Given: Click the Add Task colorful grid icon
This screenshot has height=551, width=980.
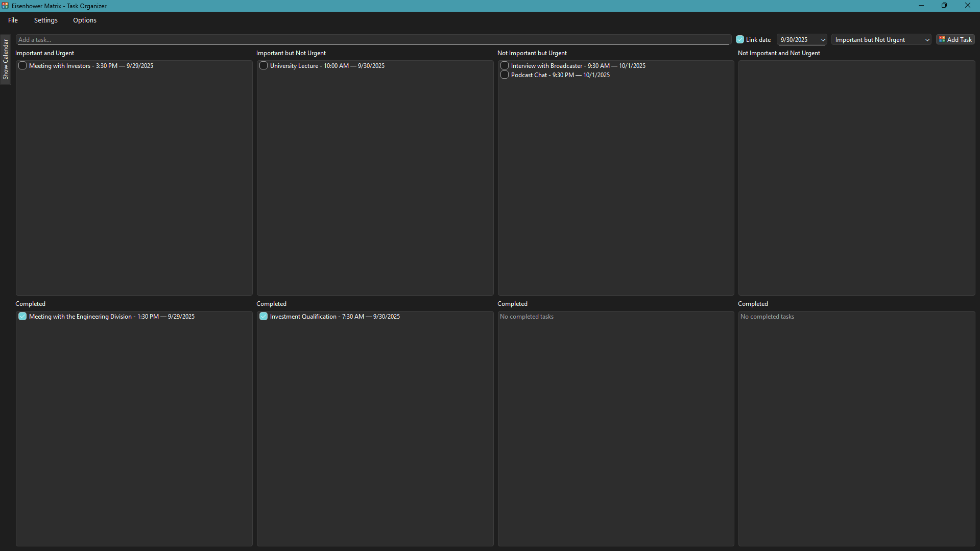Looking at the screenshot, I should pos(941,39).
